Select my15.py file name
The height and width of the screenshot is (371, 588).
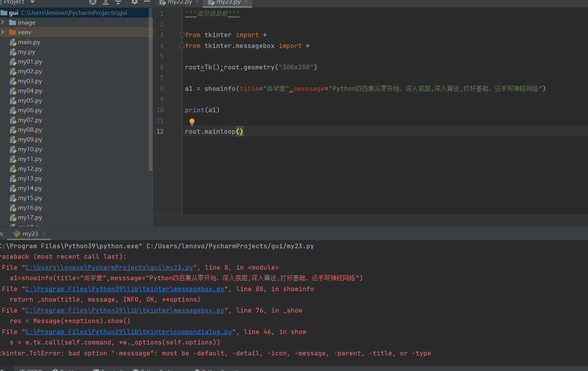[30, 198]
